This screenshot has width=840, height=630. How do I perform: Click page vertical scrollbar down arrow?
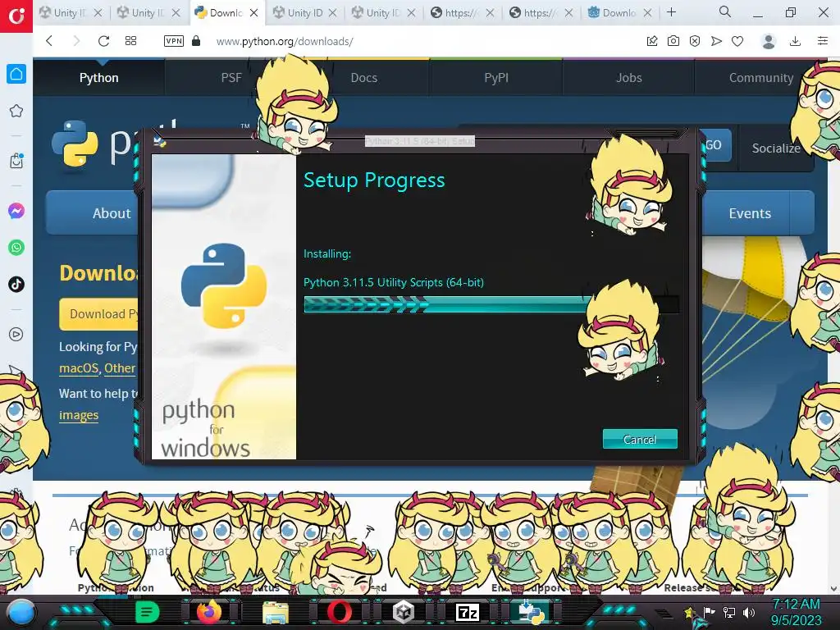click(x=833, y=588)
